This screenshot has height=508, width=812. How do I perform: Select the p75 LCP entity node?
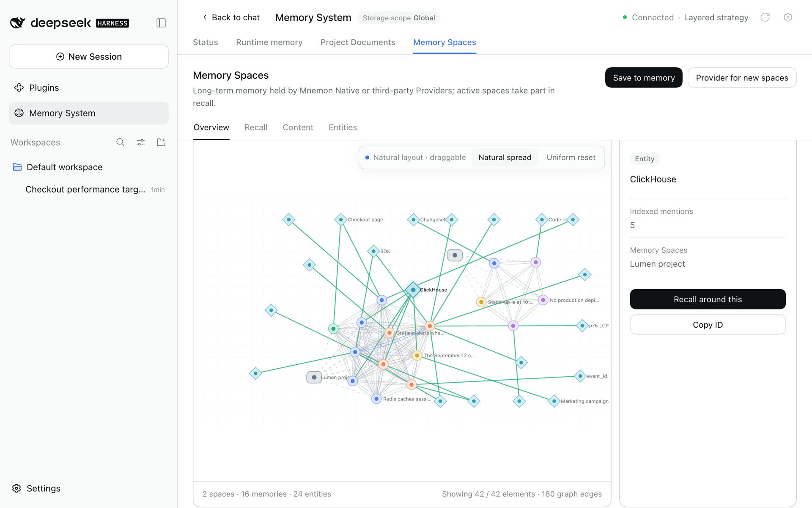(582, 326)
